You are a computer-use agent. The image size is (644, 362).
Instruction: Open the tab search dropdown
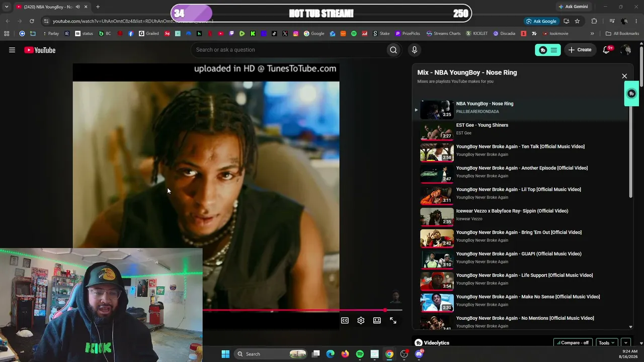point(7,7)
